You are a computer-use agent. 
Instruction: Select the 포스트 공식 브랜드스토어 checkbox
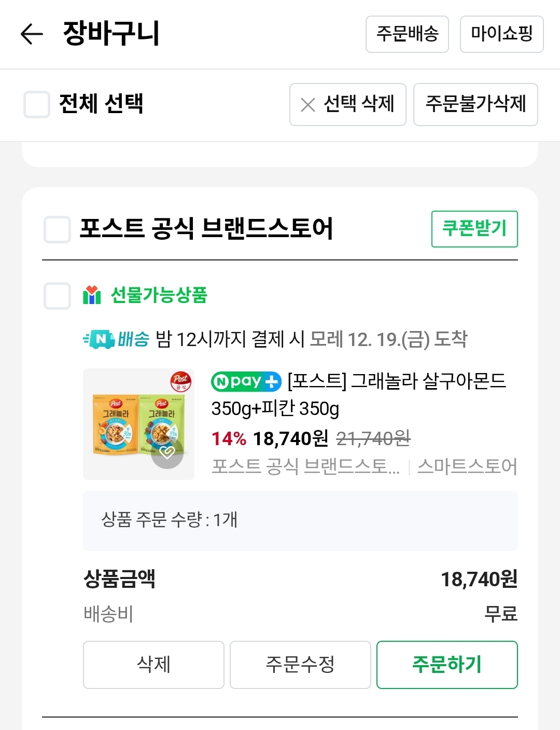coord(57,229)
